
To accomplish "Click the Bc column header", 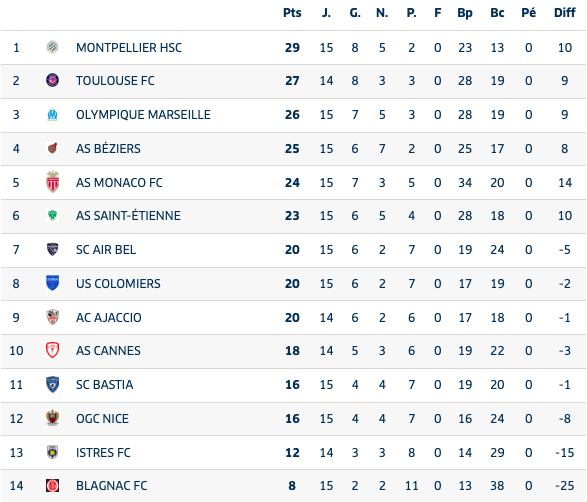I will click(497, 13).
